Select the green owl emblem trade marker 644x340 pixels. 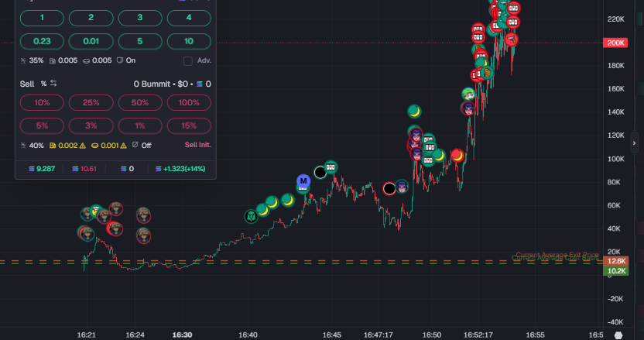pyautogui.click(x=251, y=216)
